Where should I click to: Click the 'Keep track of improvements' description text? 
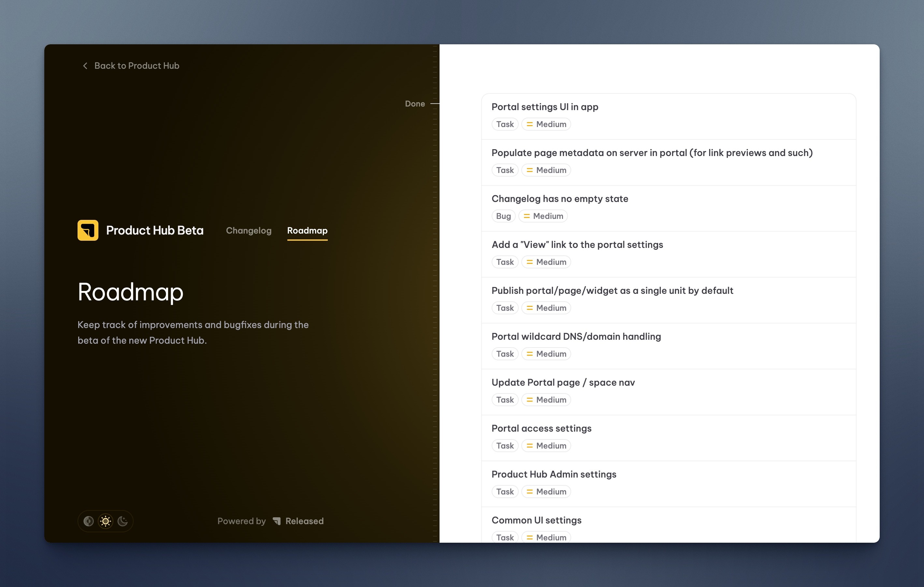tap(193, 333)
